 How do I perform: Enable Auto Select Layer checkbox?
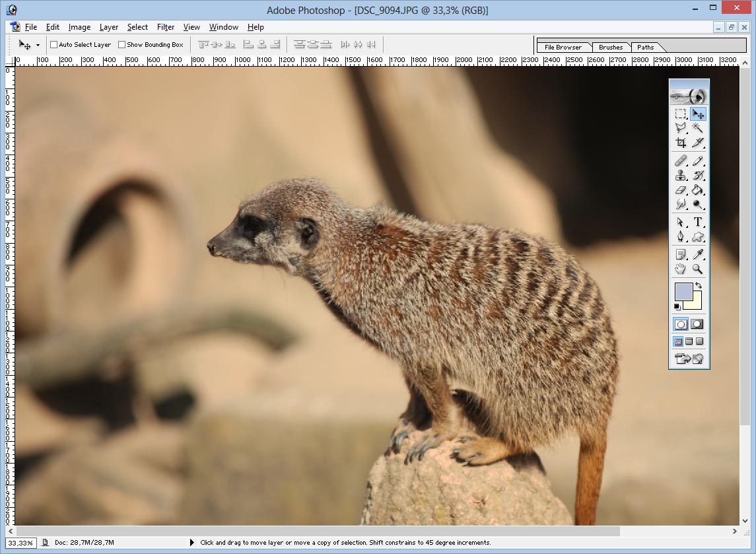(x=54, y=45)
